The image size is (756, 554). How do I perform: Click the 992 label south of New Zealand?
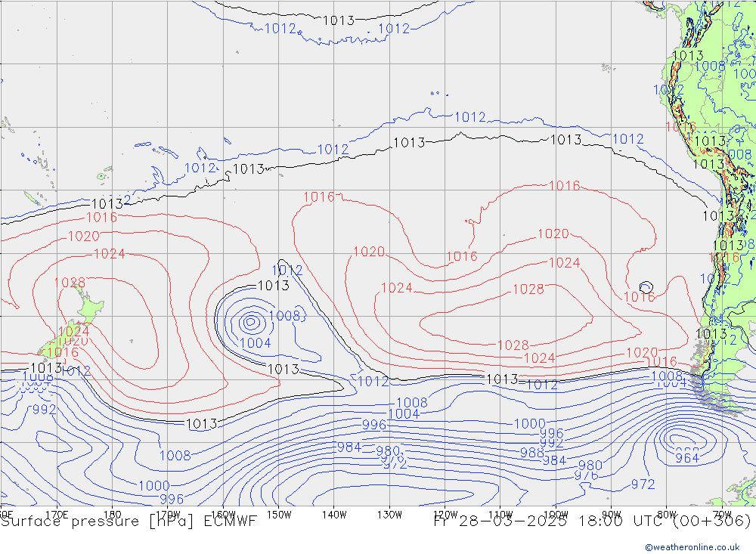pyautogui.click(x=45, y=410)
